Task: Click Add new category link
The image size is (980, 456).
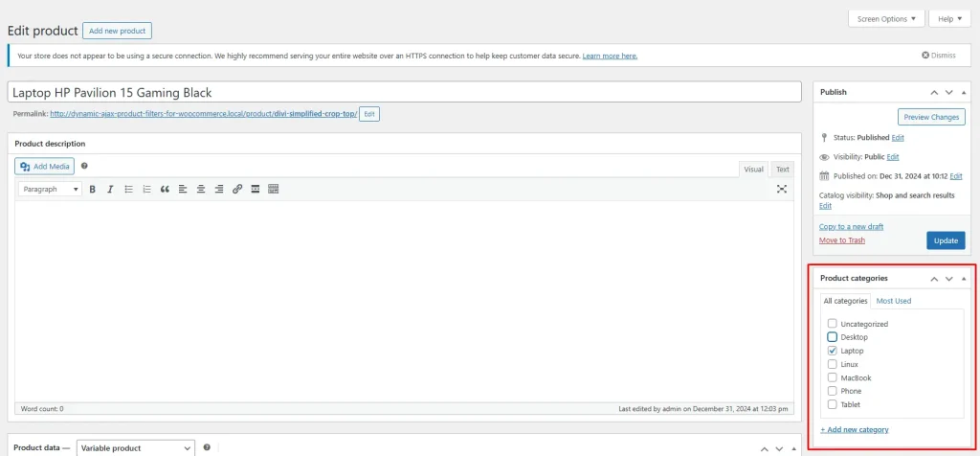Action: point(855,430)
